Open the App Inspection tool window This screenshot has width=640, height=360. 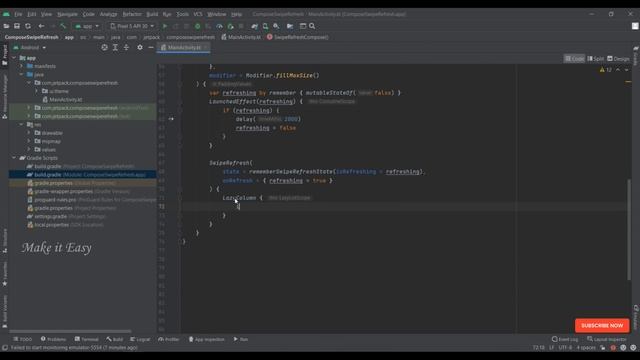tap(207, 340)
